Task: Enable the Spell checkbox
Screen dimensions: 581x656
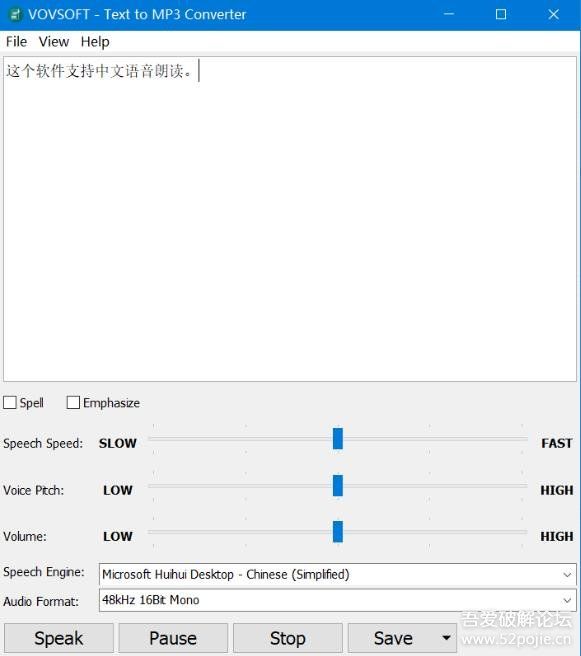Action: tap(10, 402)
